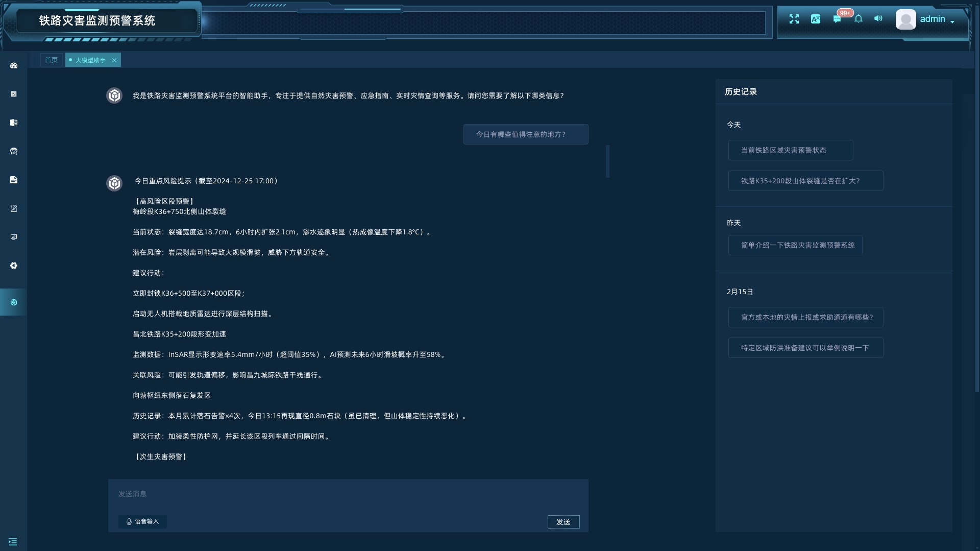Close the 大模型助手 tab

[x=114, y=60]
